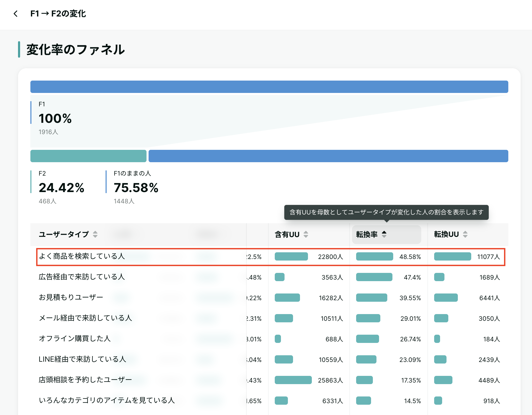The image size is (532, 415).
Task: Sort by 転換率 column arrows
Action: click(x=384, y=234)
